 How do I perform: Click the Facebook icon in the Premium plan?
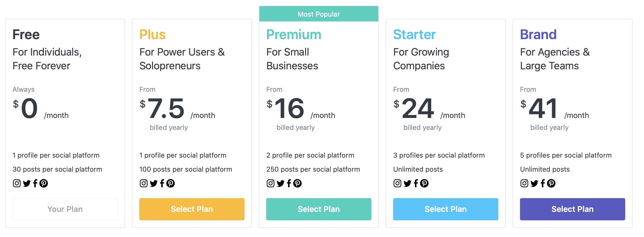tap(289, 183)
